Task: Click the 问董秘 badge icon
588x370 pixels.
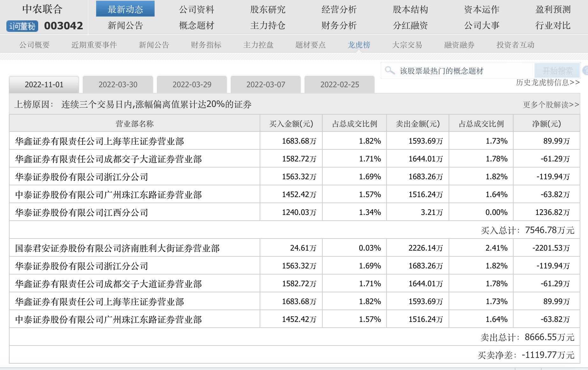Action: coord(22,26)
